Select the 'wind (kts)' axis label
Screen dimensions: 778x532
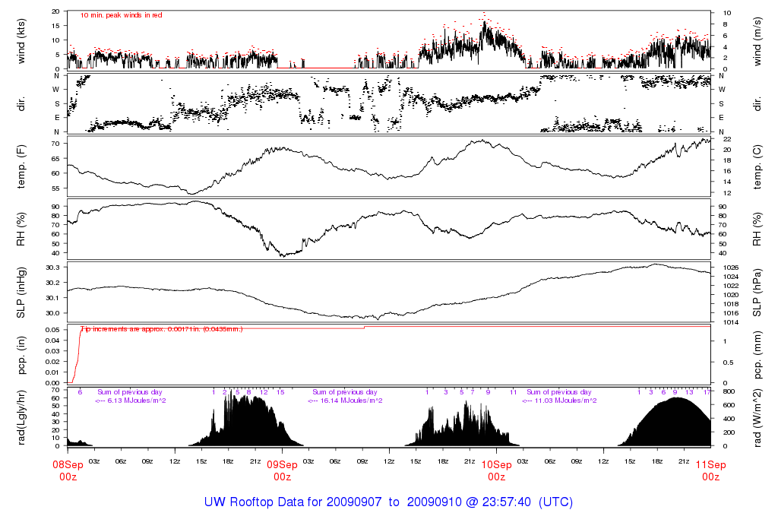(x=21, y=41)
